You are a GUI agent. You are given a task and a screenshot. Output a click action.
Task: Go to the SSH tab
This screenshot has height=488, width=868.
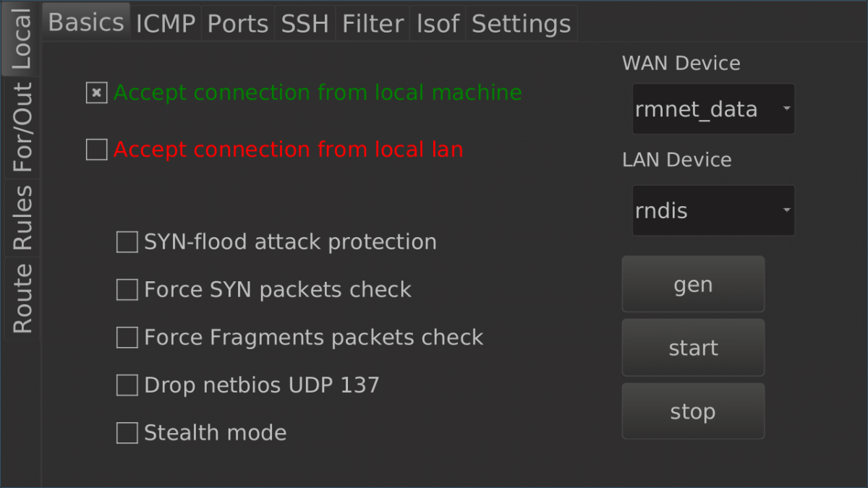point(305,24)
